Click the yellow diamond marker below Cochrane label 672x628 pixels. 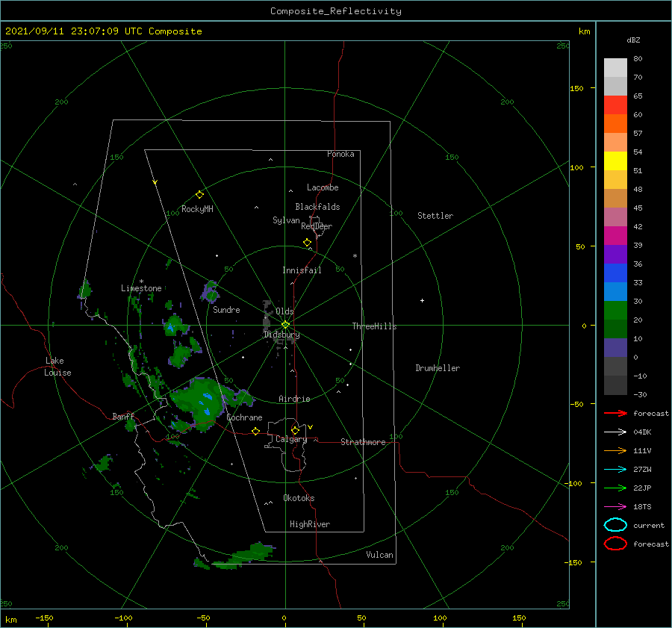[x=255, y=432]
